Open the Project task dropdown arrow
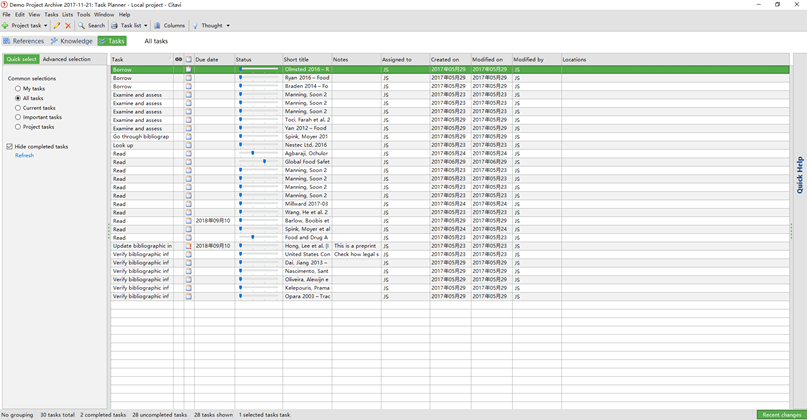 point(45,25)
